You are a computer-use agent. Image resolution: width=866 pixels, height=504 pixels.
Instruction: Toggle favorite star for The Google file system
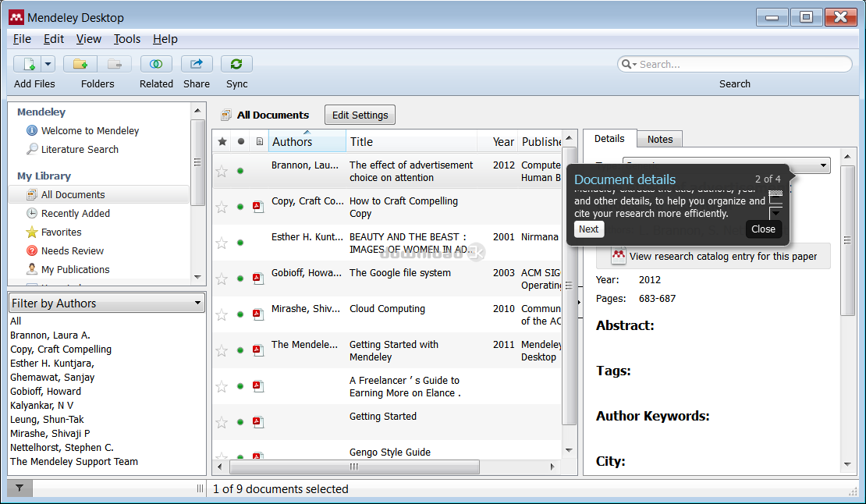(x=222, y=279)
